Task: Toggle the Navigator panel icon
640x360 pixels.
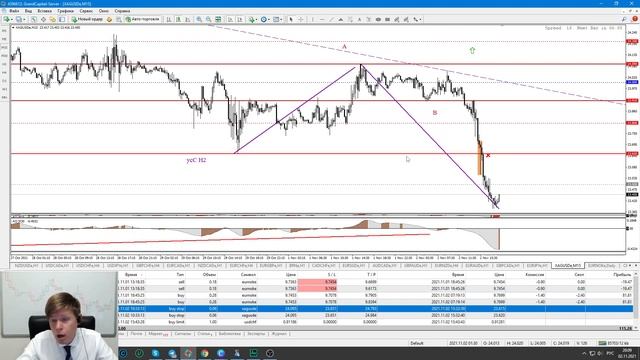Action: (53, 19)
